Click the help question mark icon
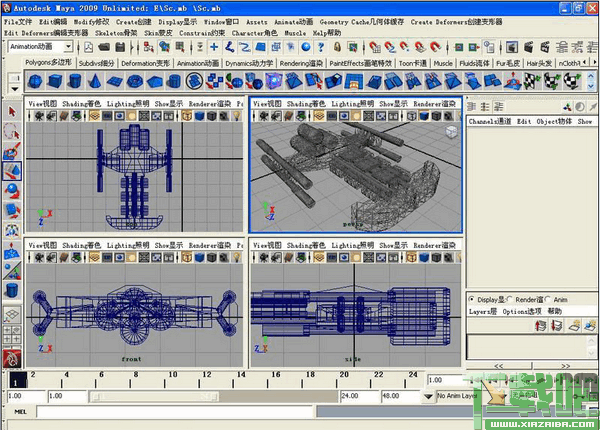 321,47
